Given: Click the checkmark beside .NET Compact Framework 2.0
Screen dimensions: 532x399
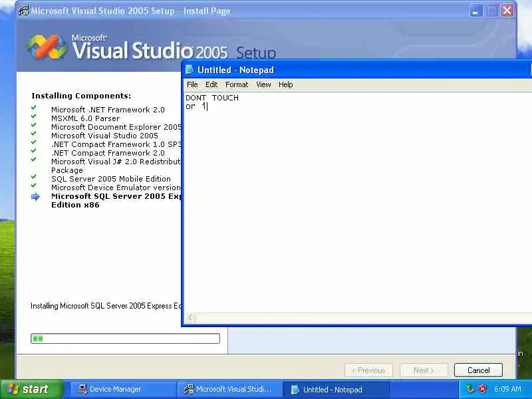Looking at the screenshot, I should pyautogui.click(x=34, y=151).
